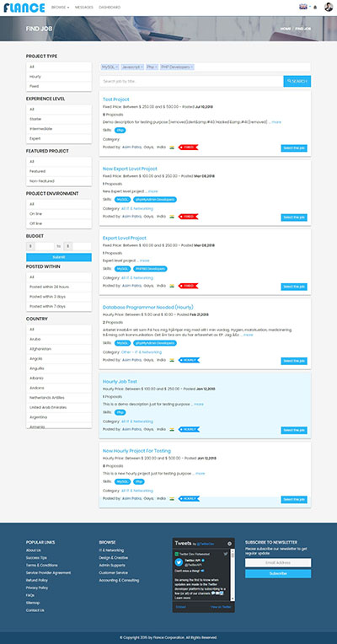Click the Flance logo

[24, 7]
